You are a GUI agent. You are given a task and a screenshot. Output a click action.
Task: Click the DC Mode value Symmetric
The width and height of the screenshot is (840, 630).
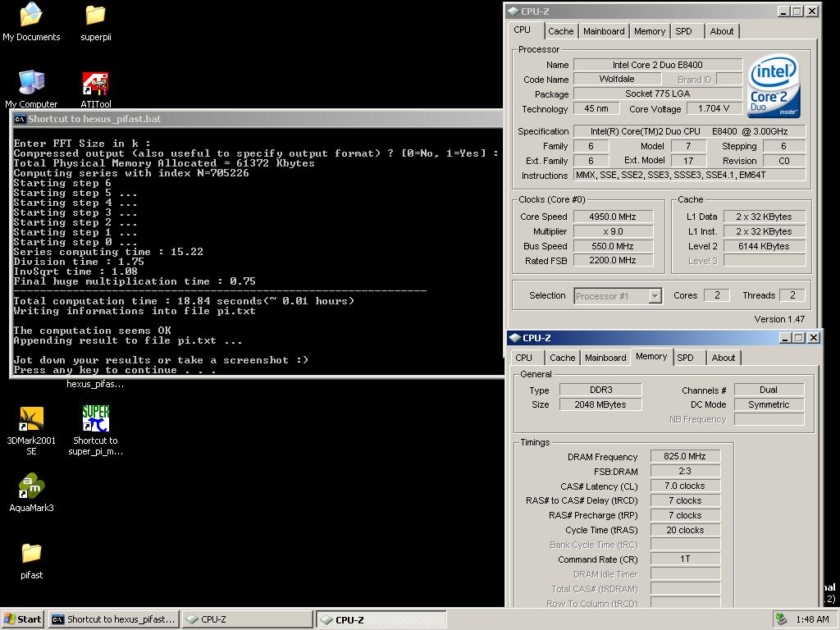point(769,404)
